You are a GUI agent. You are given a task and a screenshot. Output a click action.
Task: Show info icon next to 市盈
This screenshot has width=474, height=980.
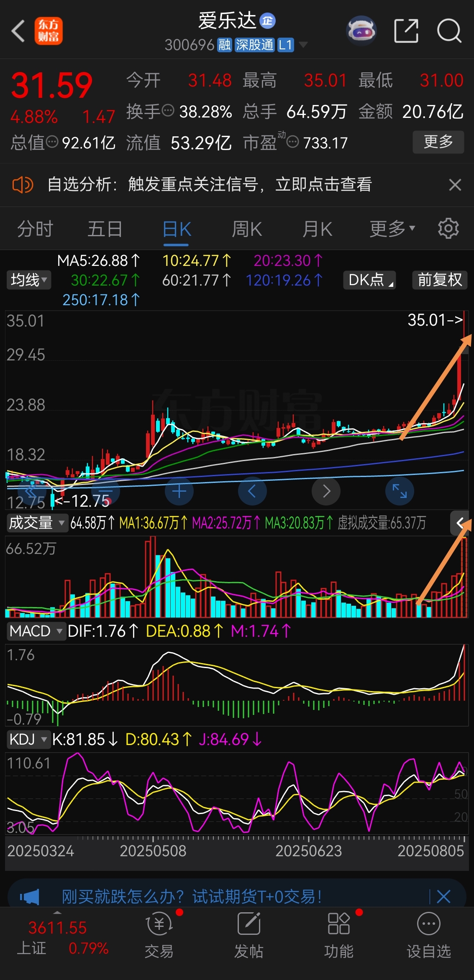pyautogui.click(x=293, y=143)
